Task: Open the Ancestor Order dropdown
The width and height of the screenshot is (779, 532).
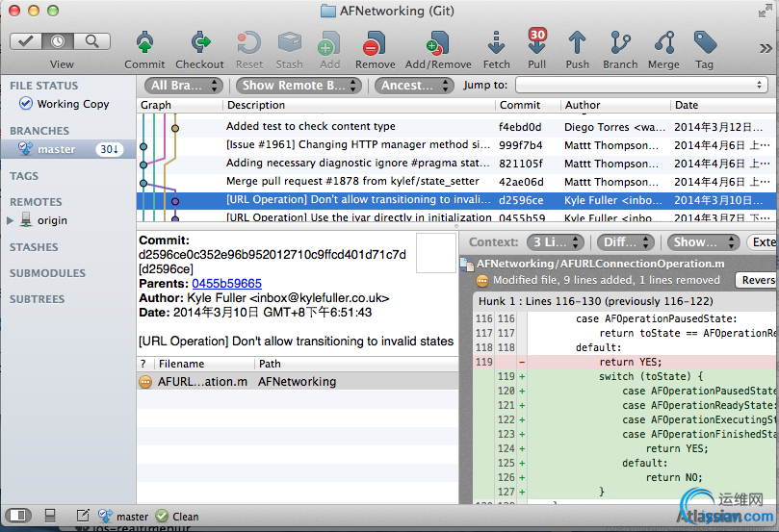Action: click(x=414, y=86)
